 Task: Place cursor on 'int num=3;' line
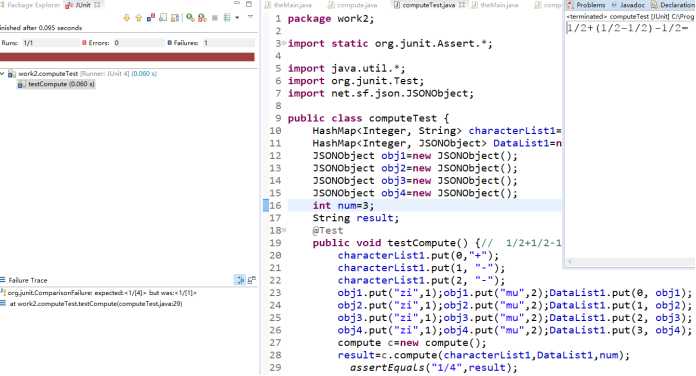(343, 206)
